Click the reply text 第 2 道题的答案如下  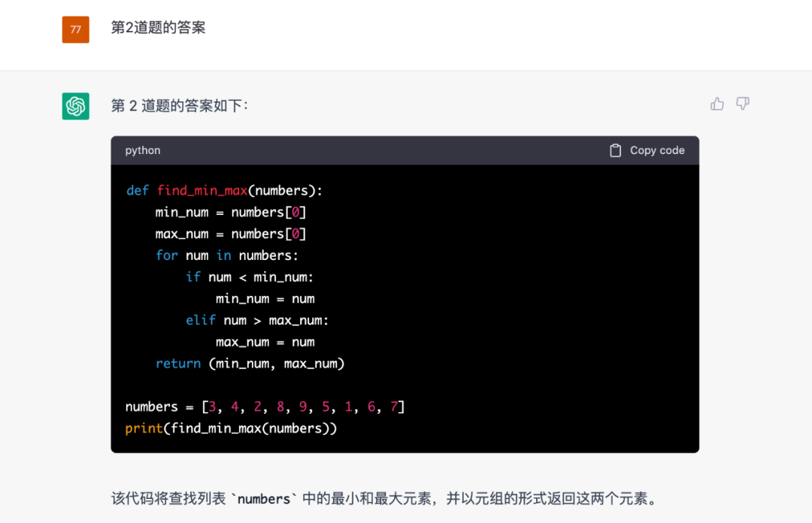180,106
